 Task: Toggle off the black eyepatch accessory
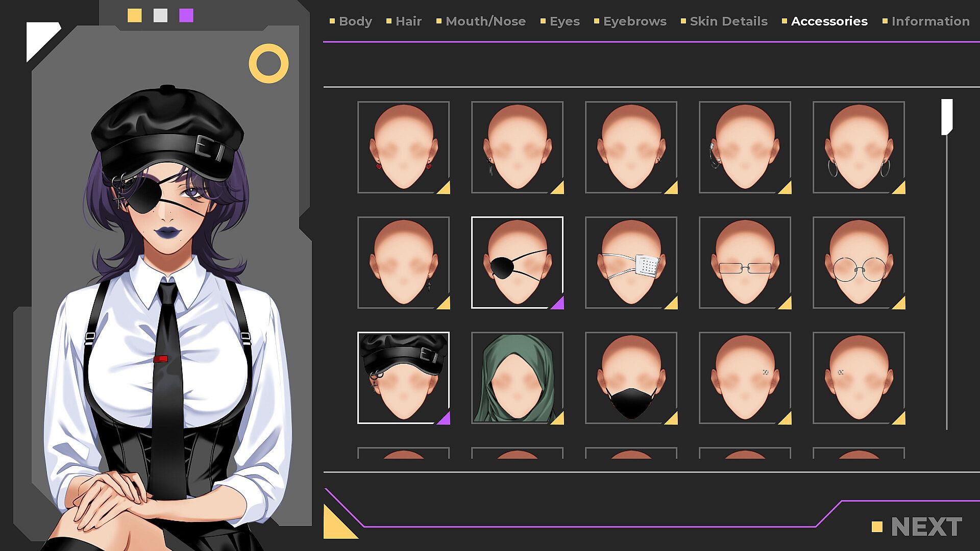[x=517, y=262]
